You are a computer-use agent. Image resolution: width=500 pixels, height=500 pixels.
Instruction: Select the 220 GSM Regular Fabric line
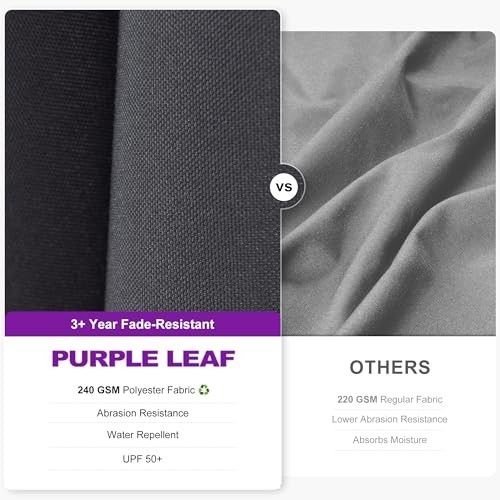[390, 399]
